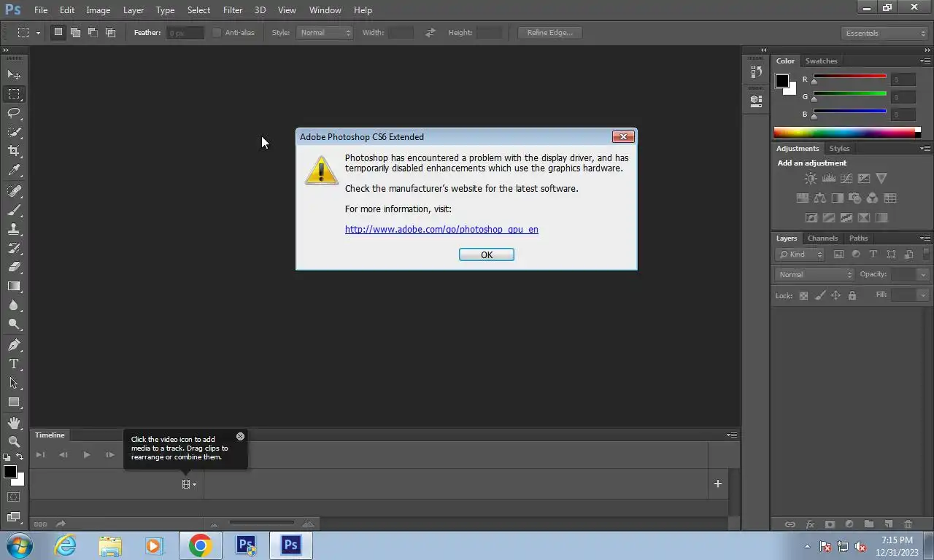Toggle Lock transparent pixels

coord(803,295)
